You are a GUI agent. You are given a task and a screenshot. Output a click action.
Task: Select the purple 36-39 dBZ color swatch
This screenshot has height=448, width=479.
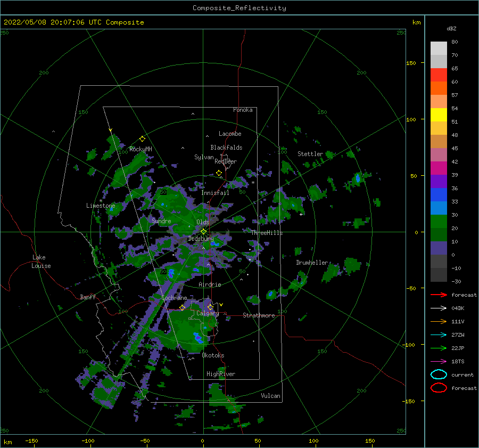point(439,182)
